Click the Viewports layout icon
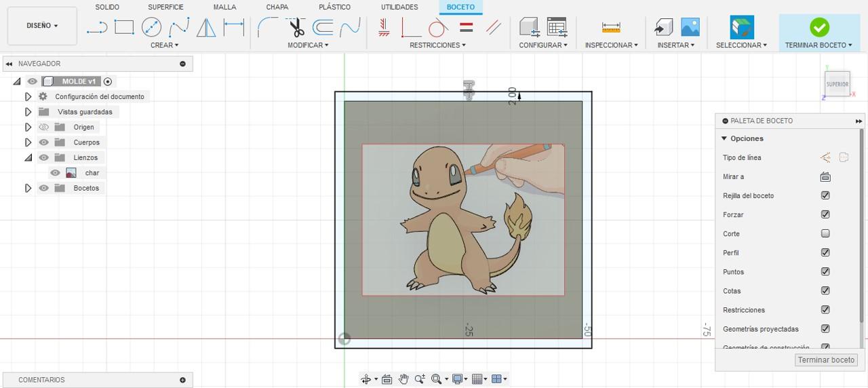868x388 pixels. (x=496, y=379)
